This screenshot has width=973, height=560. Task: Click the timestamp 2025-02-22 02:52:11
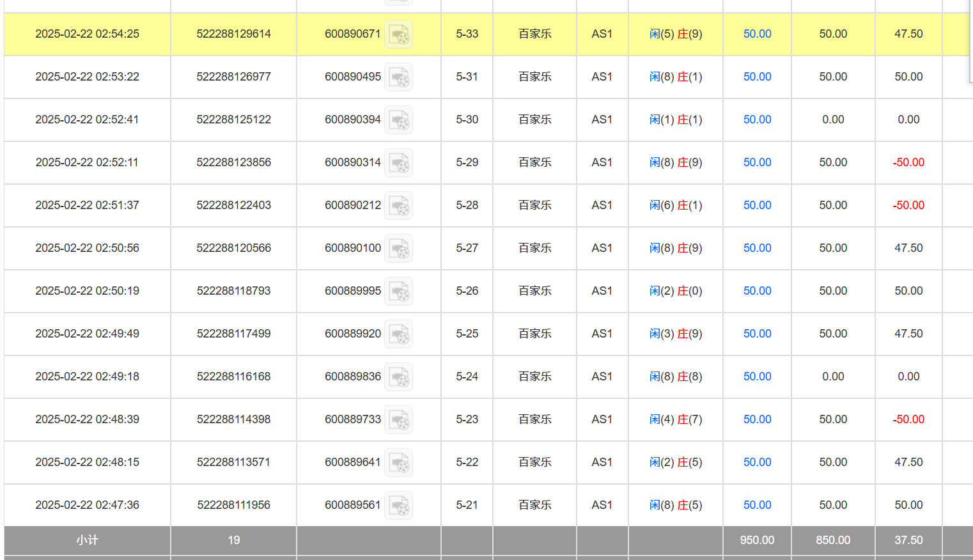tap(87, 162)
